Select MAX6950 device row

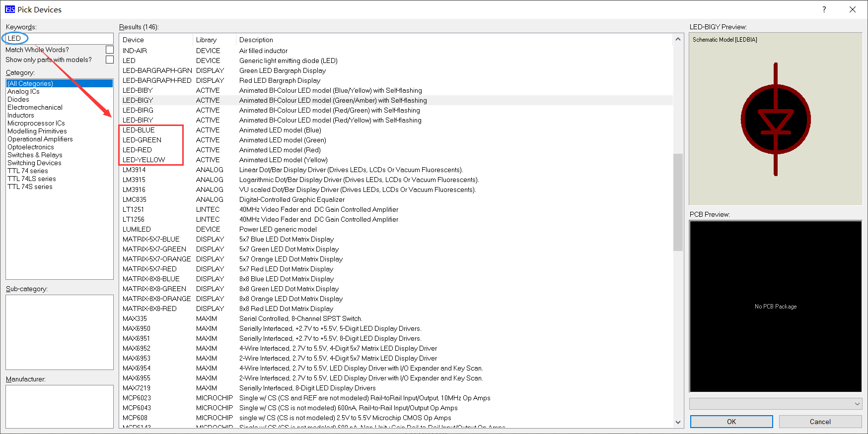coord(396,328)
